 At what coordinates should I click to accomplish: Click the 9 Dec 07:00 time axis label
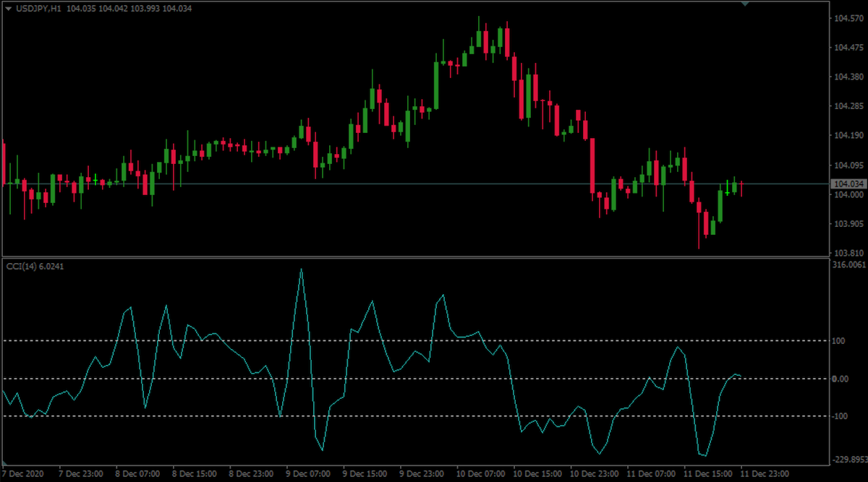click(310, 474)
